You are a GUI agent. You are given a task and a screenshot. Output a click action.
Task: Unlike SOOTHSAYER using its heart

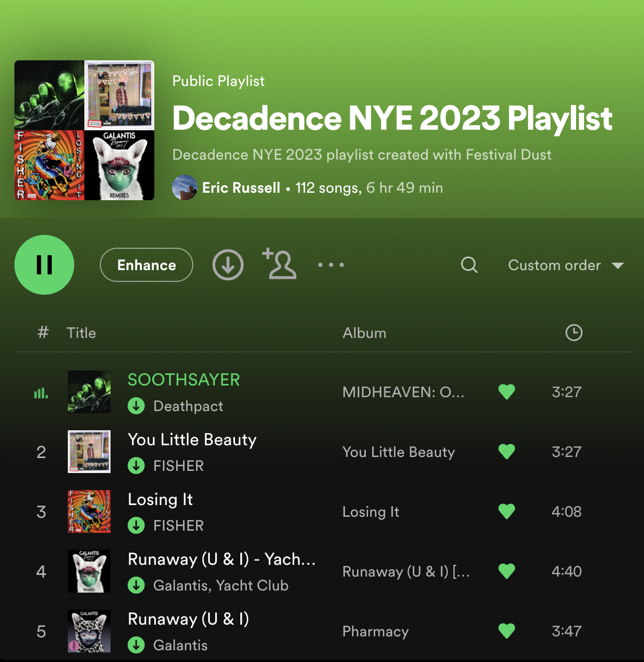(x=507, y=392)
